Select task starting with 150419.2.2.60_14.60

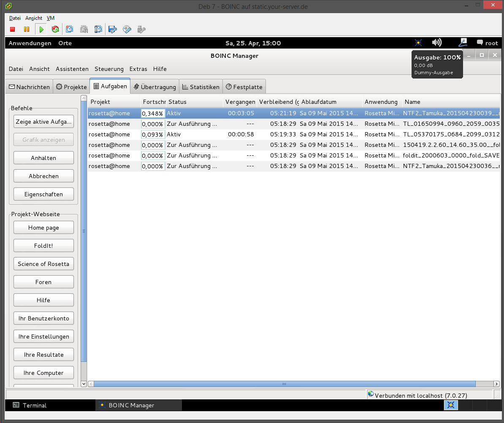294,145
